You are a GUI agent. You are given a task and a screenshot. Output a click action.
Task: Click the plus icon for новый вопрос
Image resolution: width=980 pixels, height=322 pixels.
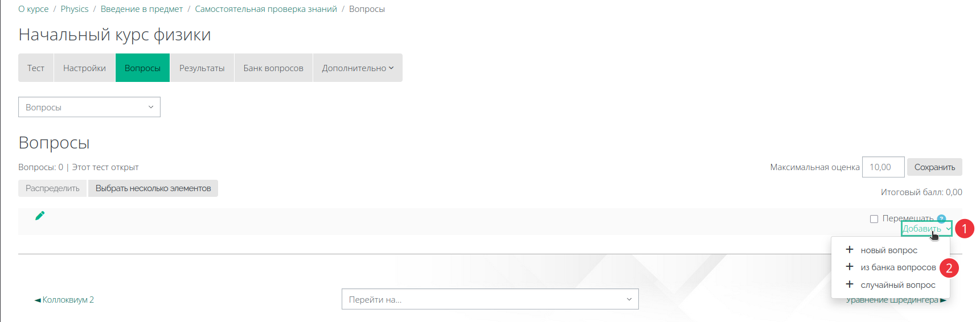tap(850, 250)
